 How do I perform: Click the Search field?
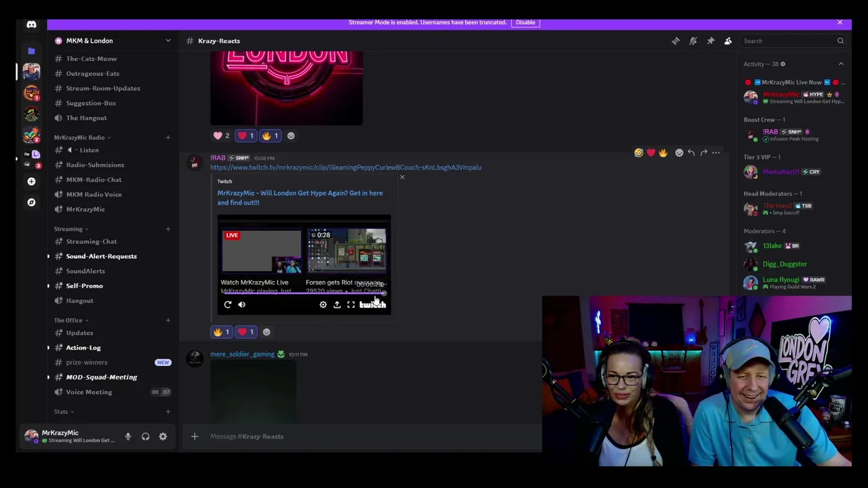[x=793, y=41]
